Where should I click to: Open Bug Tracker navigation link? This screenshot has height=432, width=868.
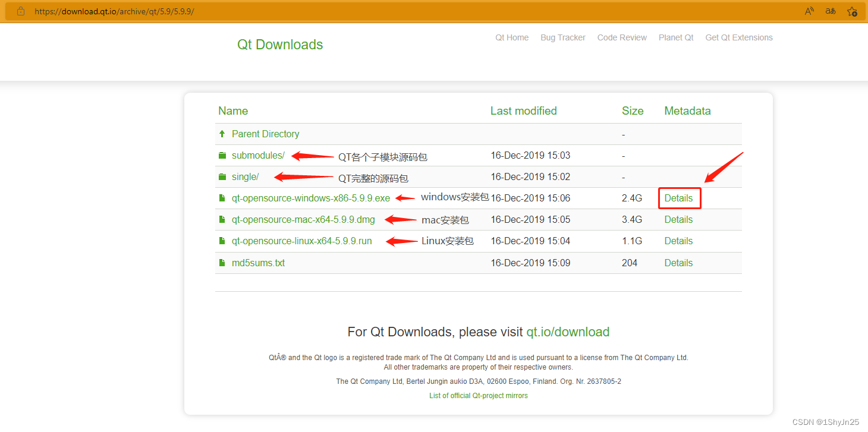click(x=563, y=37)
